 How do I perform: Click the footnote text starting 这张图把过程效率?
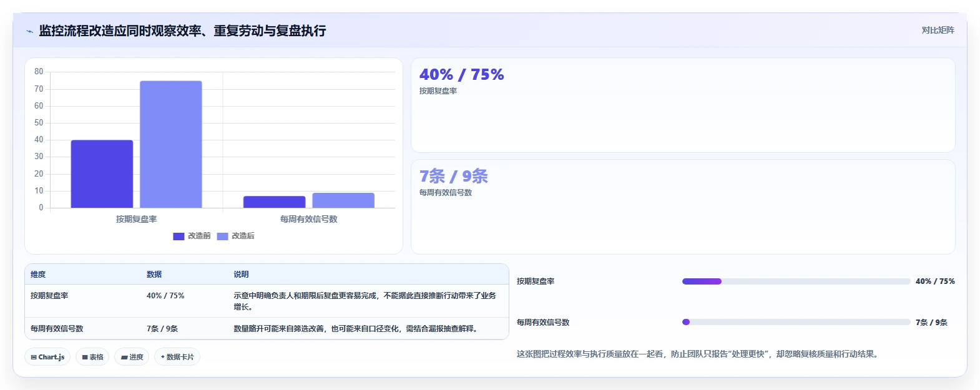point(699,354)
